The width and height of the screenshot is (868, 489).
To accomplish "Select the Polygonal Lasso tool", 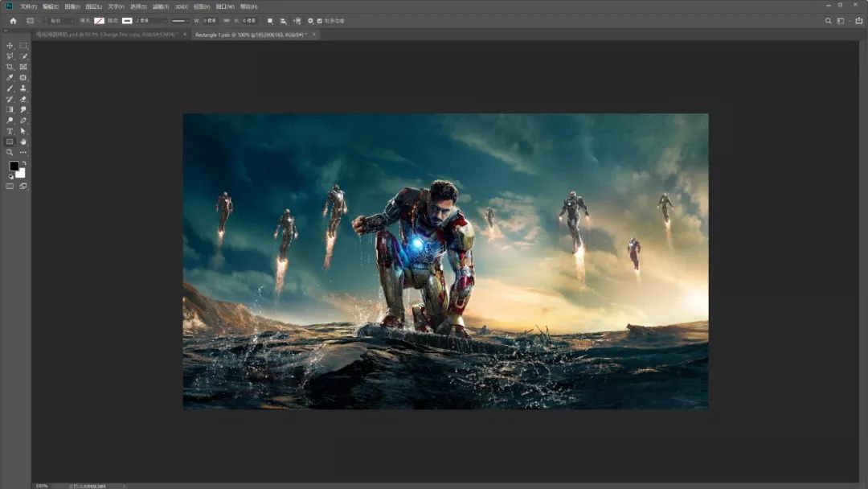I will click(x=10, y=56).
